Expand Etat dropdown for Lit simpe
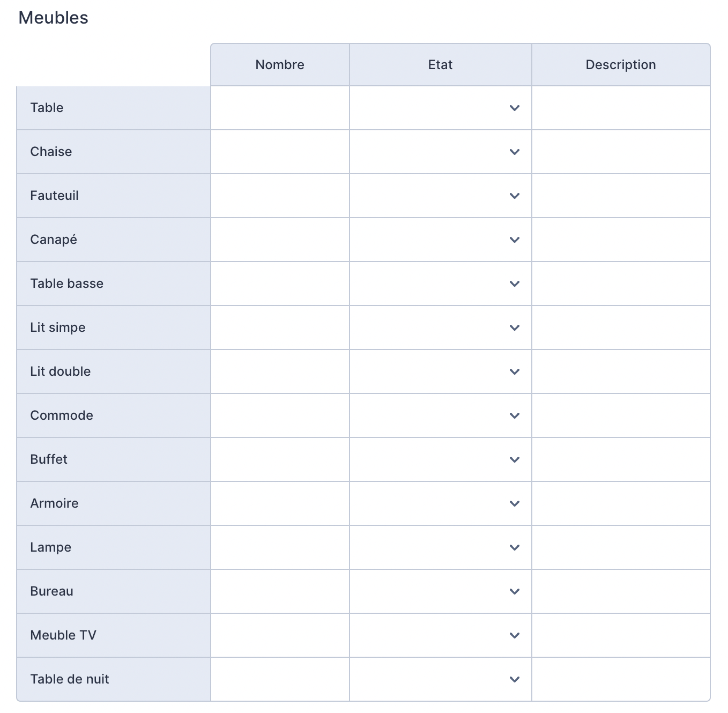Screen dimensions: 728x713 pyautogui.click(x=441, y=328)
